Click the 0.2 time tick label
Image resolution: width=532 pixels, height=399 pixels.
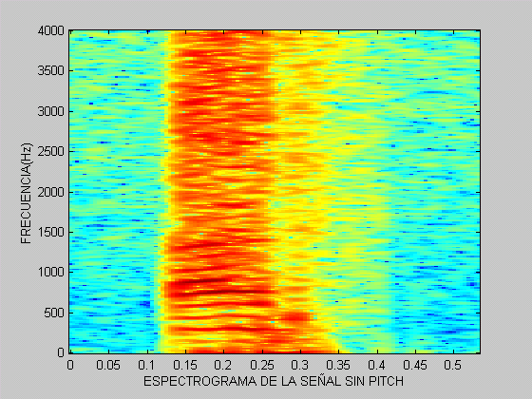(x=223, y=365)
